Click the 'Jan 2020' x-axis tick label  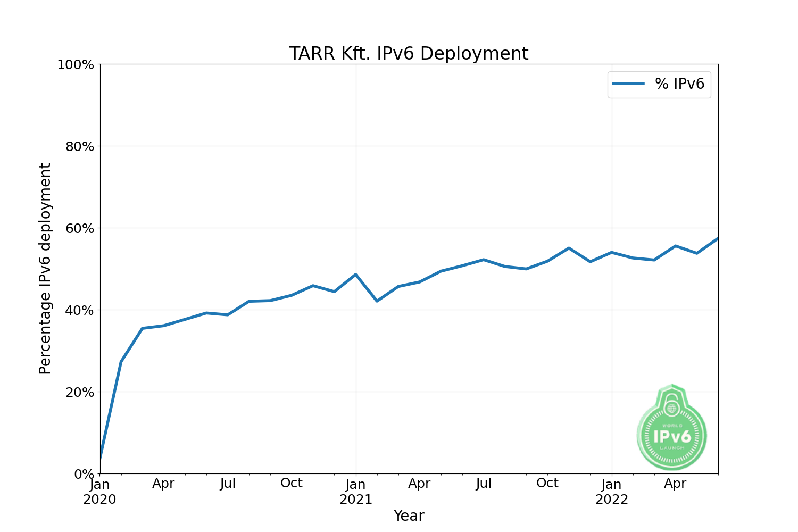coord(99,492)
